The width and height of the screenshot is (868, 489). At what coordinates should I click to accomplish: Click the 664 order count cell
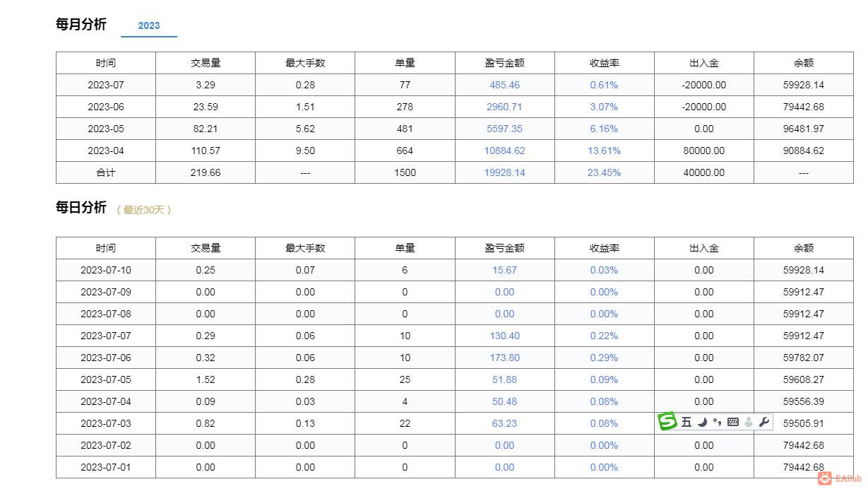(x=405, y=151)
